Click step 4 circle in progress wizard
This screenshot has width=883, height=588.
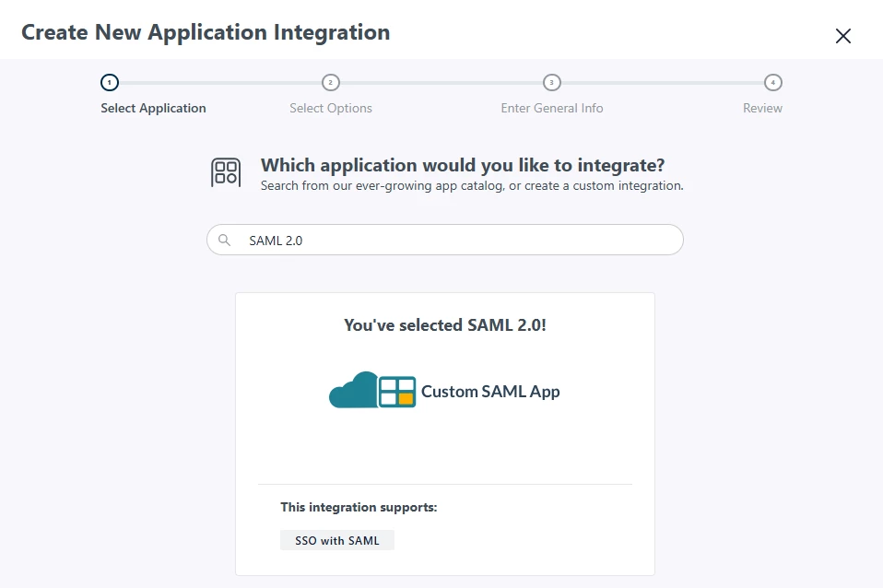pyautogui.click(x=773, y=83)
